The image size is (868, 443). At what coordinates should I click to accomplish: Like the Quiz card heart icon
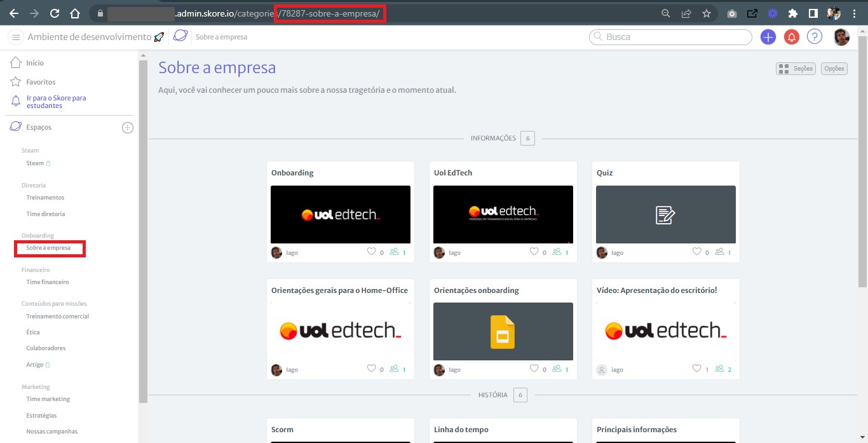pos(697,252)
